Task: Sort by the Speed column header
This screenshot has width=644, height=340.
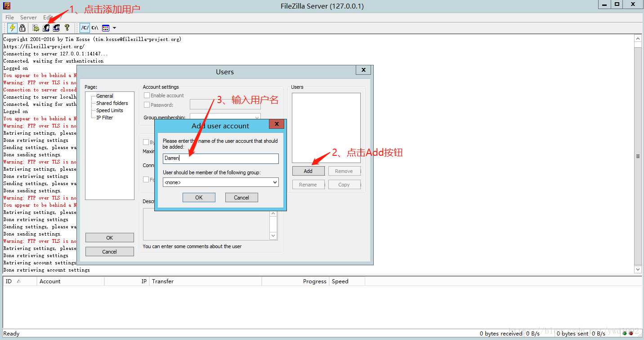Action: tap(347, 281)
